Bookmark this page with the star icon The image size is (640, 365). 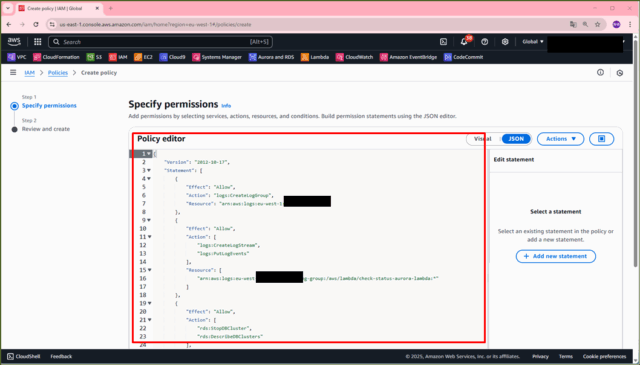click(x=598, y=24)
